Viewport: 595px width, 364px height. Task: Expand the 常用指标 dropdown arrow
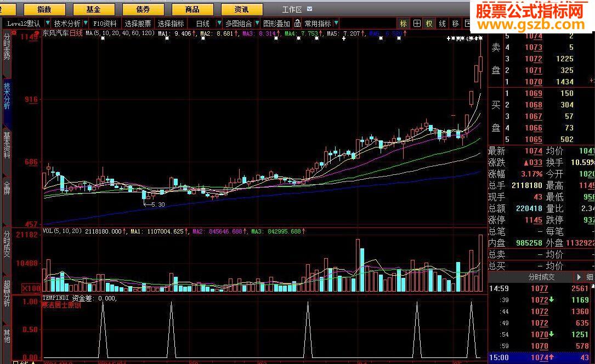tap(336, 24)
